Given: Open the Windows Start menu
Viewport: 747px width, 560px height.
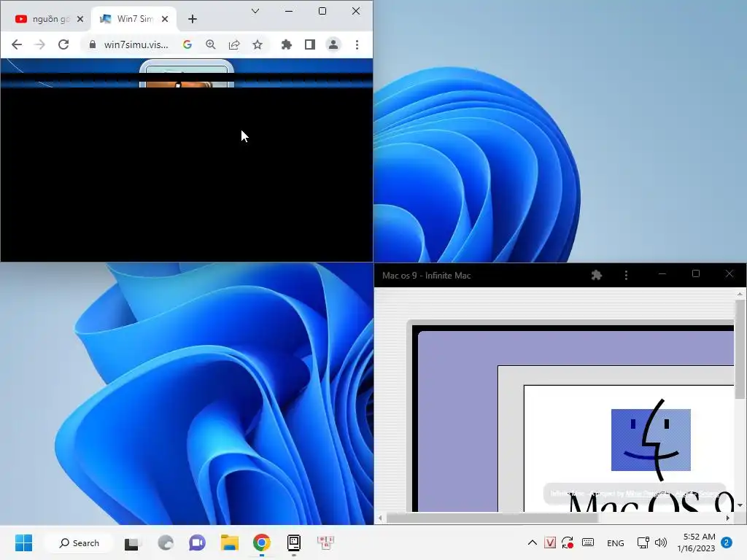Looking at the screenshot, I should tap(23, 542).
